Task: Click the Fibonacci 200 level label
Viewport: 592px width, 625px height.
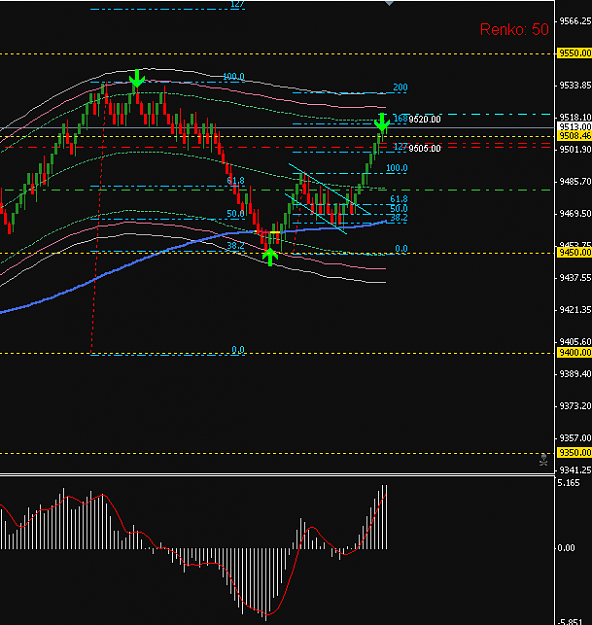Action: [x=400, y=87]
